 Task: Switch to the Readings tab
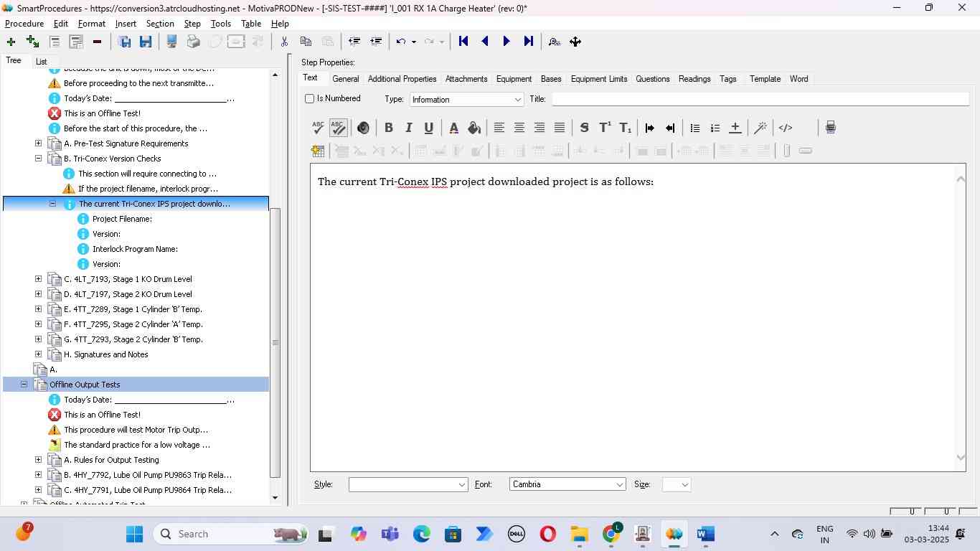click(x=694, y=79)
